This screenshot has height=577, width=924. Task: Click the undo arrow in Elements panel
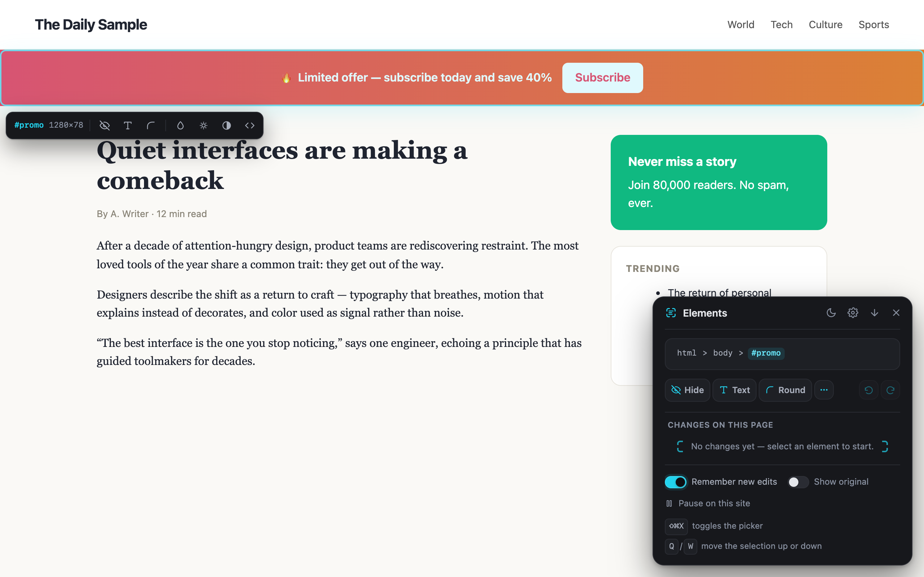click(x=869, y=390)
